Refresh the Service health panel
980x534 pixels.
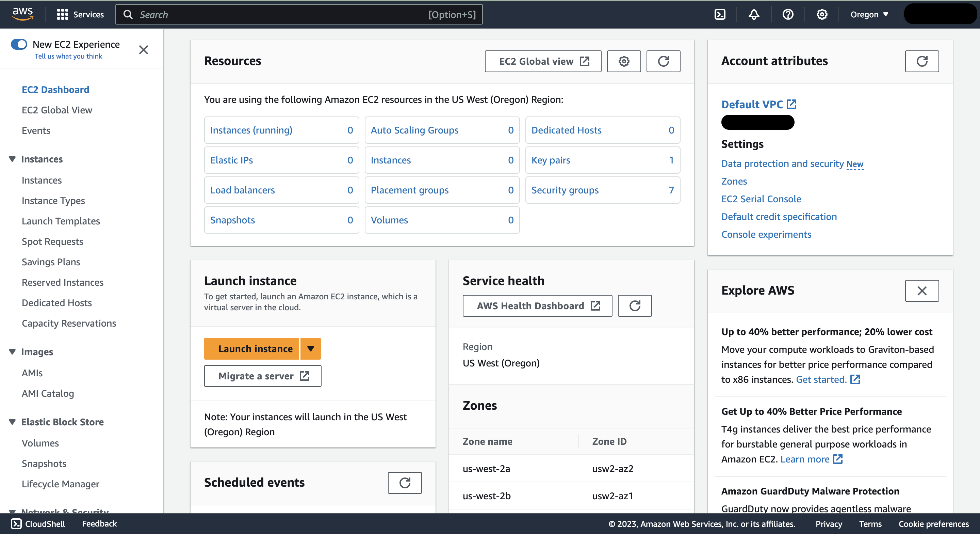pyautogui.click(x=635, y=306)
